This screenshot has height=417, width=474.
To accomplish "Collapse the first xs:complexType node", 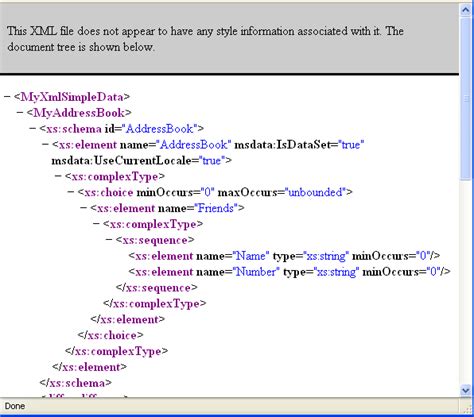I will click(58, 176).
